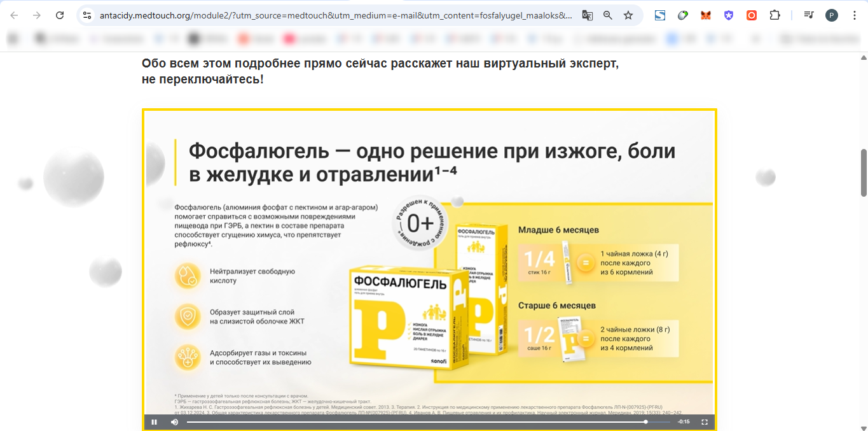Click the -0:15 remaining time readout
This screenshot has height=431, width=868.
click(684, 421)
